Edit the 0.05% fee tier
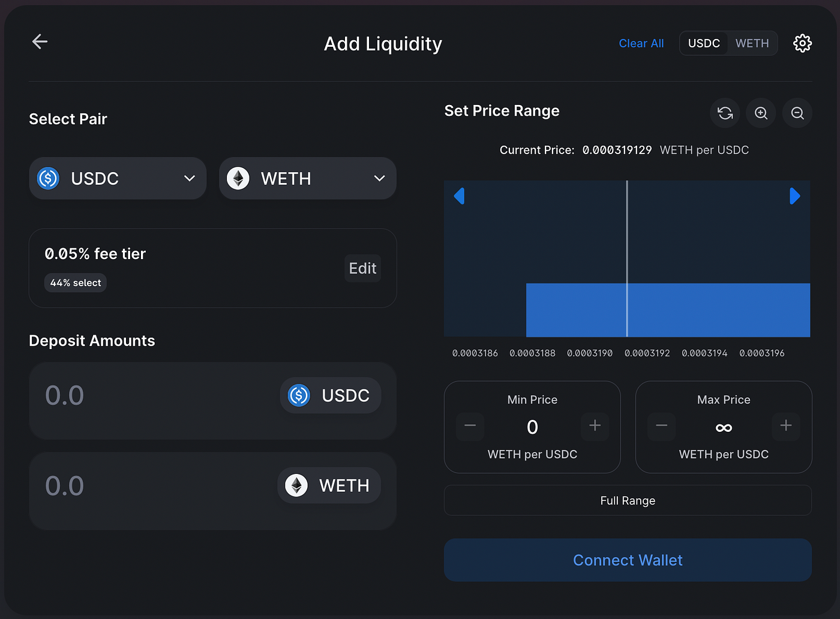The image size is (840, 619). pyautogui.click(x=362, y=268)
